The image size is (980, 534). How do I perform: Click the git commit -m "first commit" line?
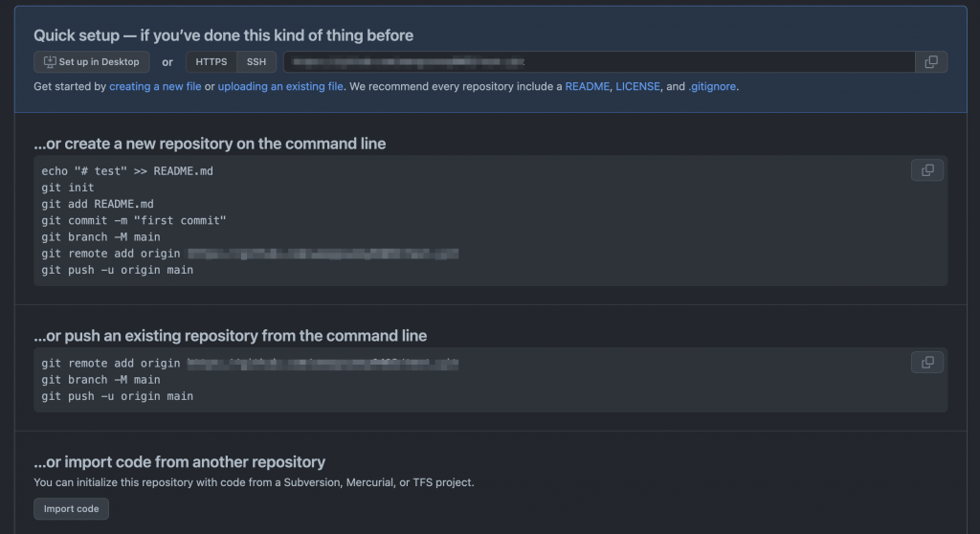(134, 220)
